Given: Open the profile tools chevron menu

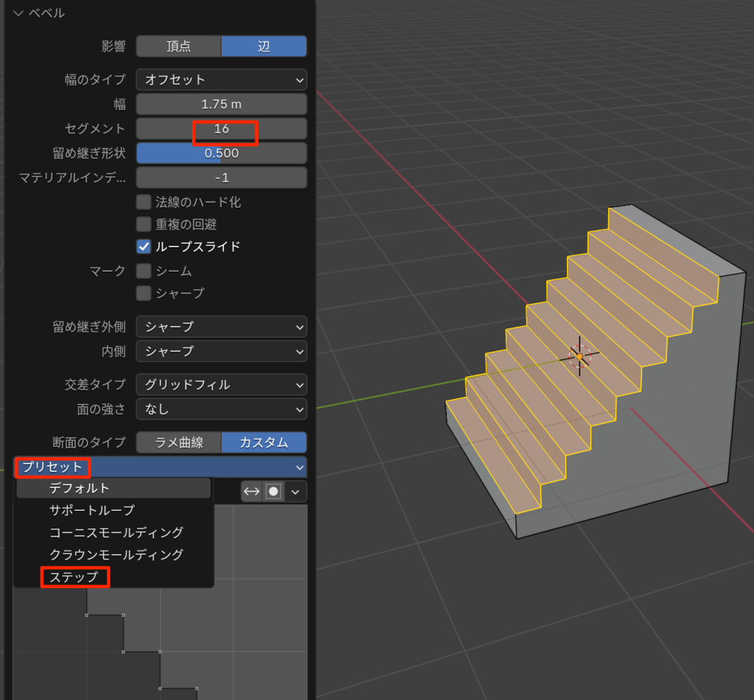Looking at the screenshot, I should [296, 492].
